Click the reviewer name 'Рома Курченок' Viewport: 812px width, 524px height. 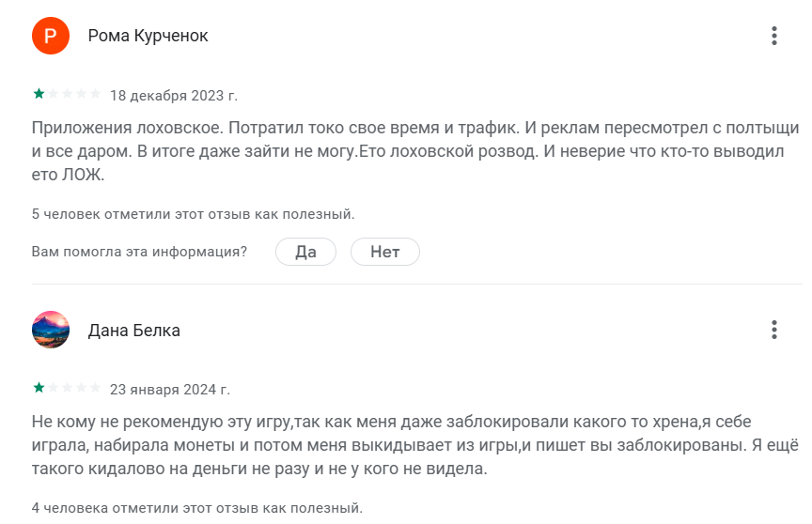tap(148, 36)
